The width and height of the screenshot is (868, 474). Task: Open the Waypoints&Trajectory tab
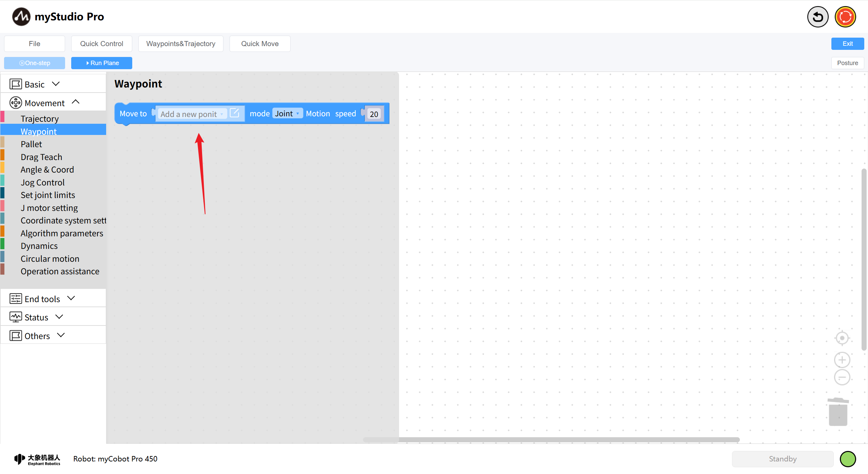181,44
